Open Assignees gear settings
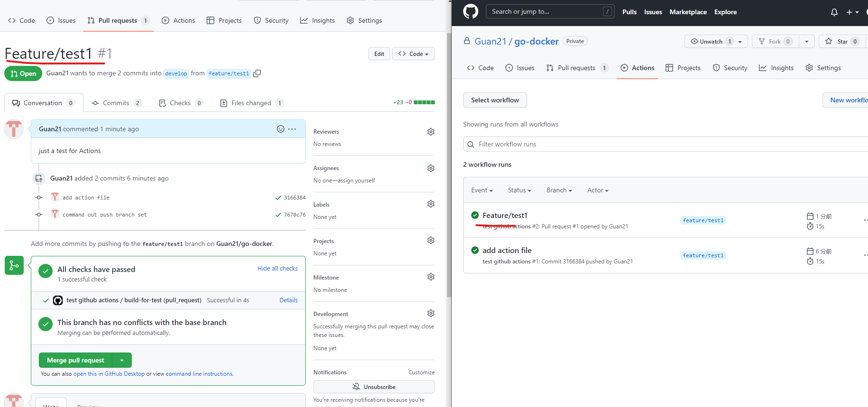 point(431,168)
